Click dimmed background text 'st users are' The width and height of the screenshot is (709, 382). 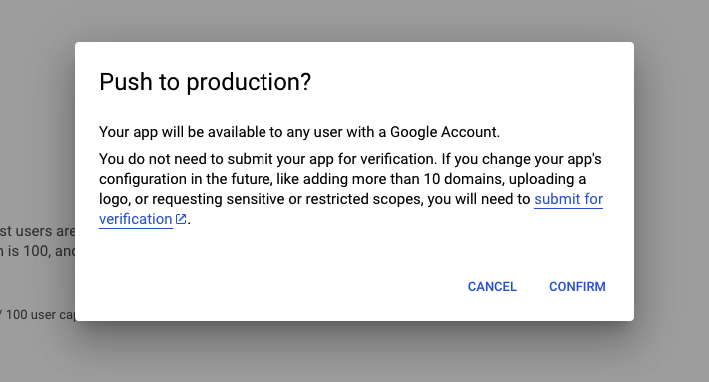point(37,231)
